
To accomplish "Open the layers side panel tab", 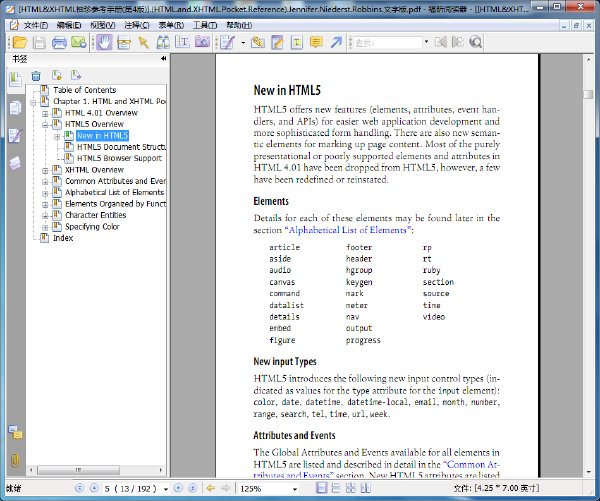I will click(15, 163).
